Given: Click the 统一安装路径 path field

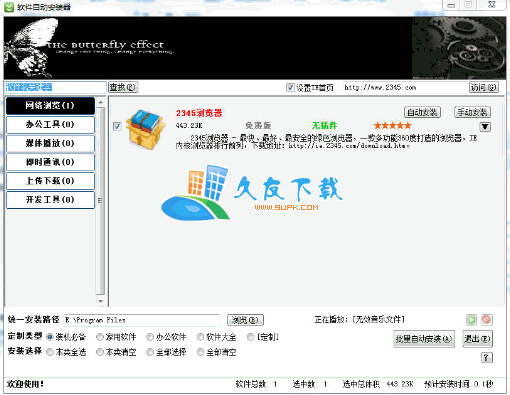Looking at the screenshot, I should pos(142,320).
